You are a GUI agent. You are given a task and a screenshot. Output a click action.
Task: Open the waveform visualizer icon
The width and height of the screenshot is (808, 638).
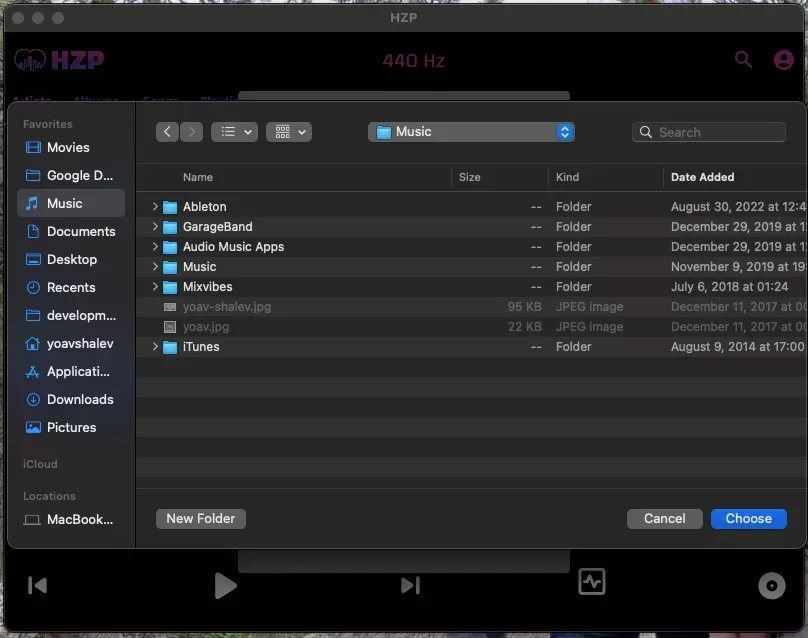click(x=592, y=582)
